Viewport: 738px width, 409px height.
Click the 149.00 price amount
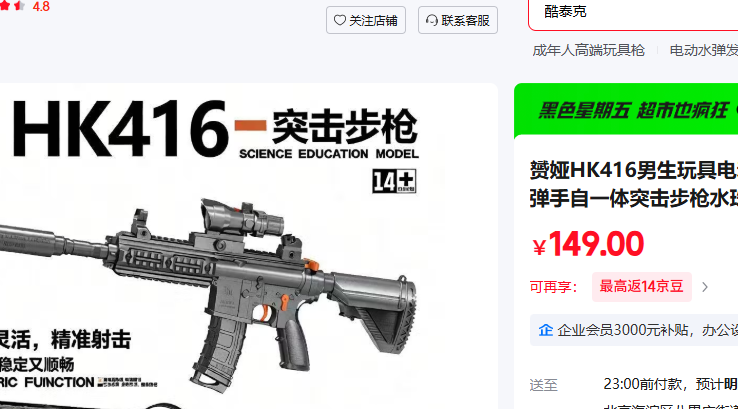coord(596,244)
